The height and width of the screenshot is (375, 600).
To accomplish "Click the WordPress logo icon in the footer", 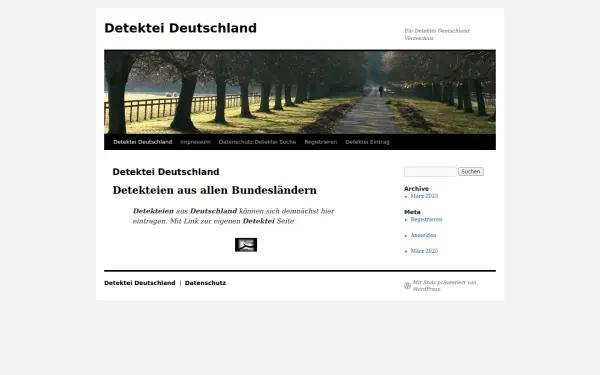I will click(x=407, y=286).
